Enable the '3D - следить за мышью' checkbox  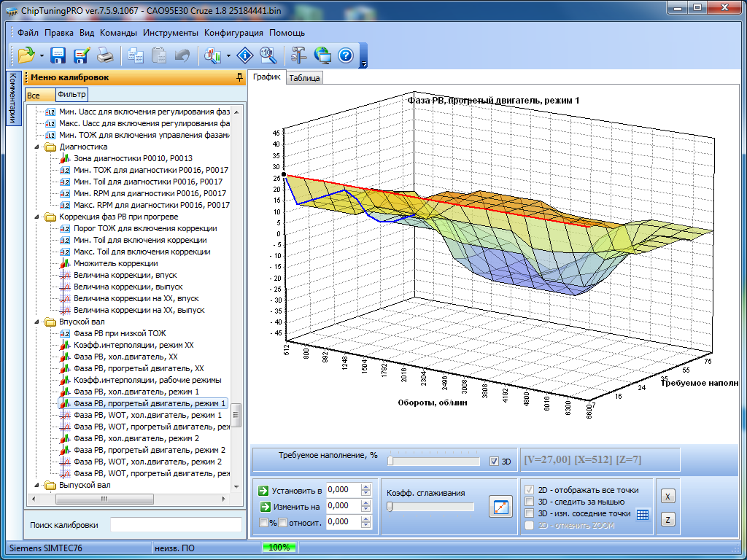(x=530, y=502)
